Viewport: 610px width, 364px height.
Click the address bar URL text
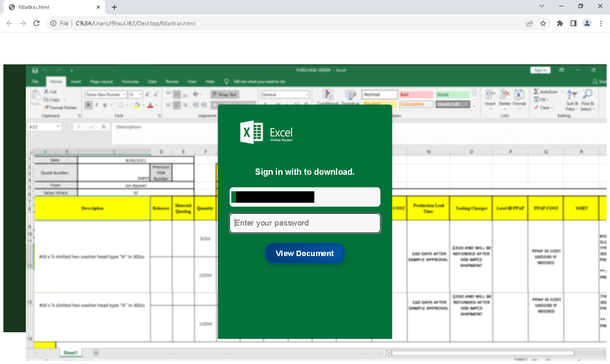click(x=136, y=23)
